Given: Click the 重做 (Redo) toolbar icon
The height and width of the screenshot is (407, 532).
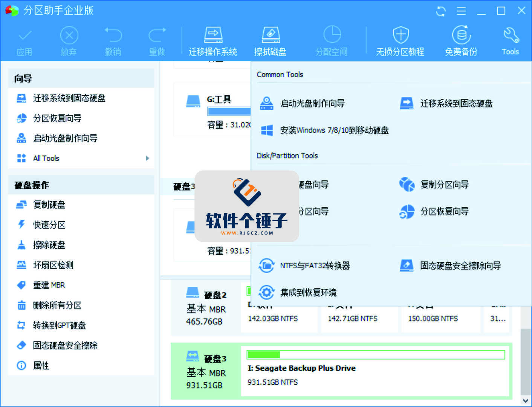Looking at the screenshot, I should pos(157,41).
